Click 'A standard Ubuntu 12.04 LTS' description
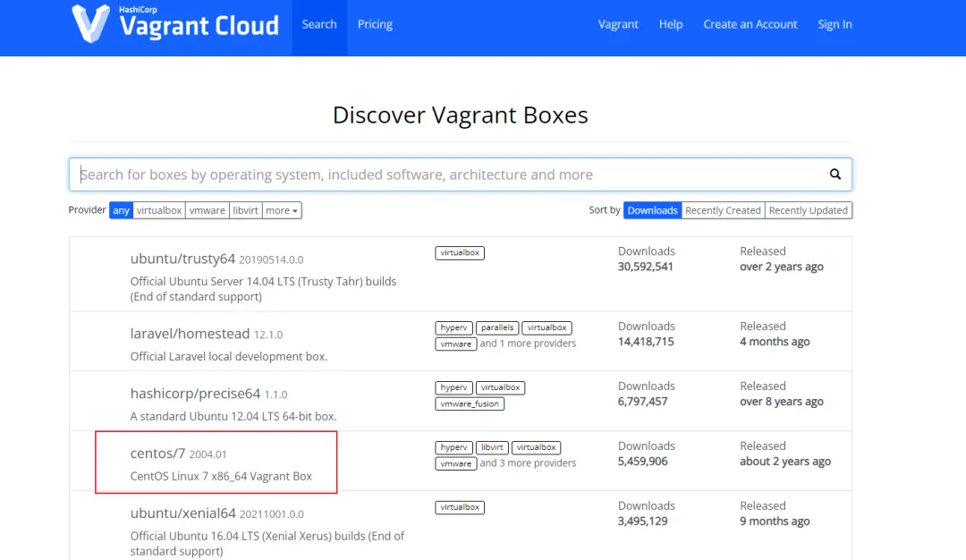 [x=233, y=416]
